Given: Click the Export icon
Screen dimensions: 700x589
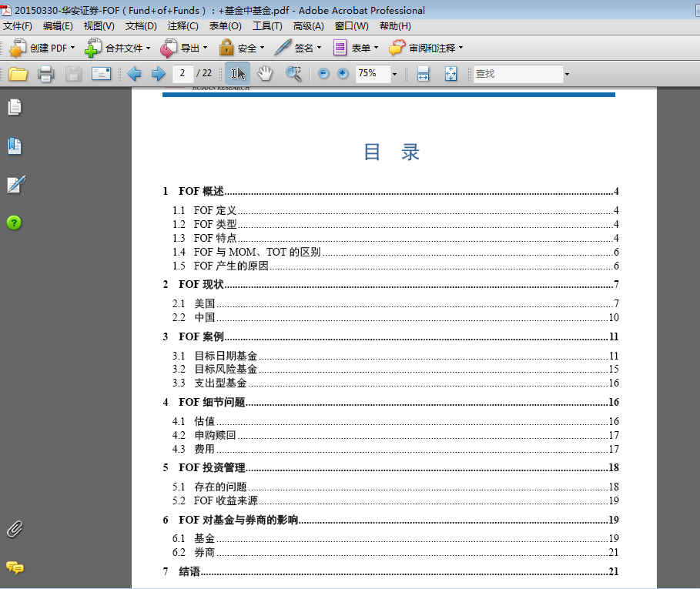Looking at the screenshot, I should (x=169, y=49).
